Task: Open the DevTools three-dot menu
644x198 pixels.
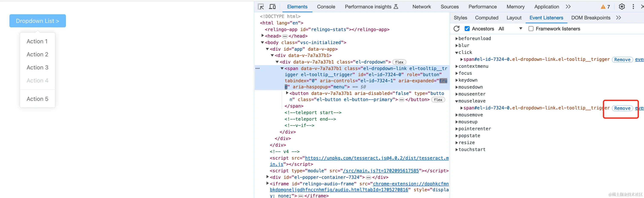Action: click(x=633, y=7)
